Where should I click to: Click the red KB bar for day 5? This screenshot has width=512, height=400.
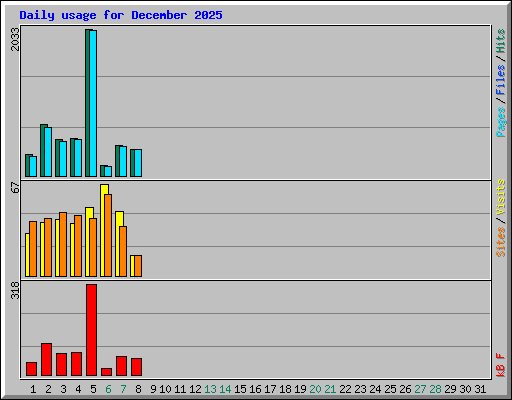(91, 330)
